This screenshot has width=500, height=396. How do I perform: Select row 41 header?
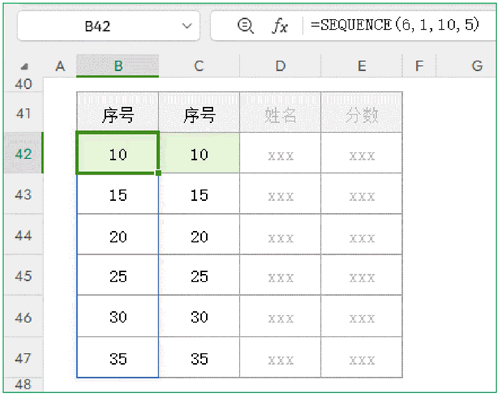coord(23,113)
